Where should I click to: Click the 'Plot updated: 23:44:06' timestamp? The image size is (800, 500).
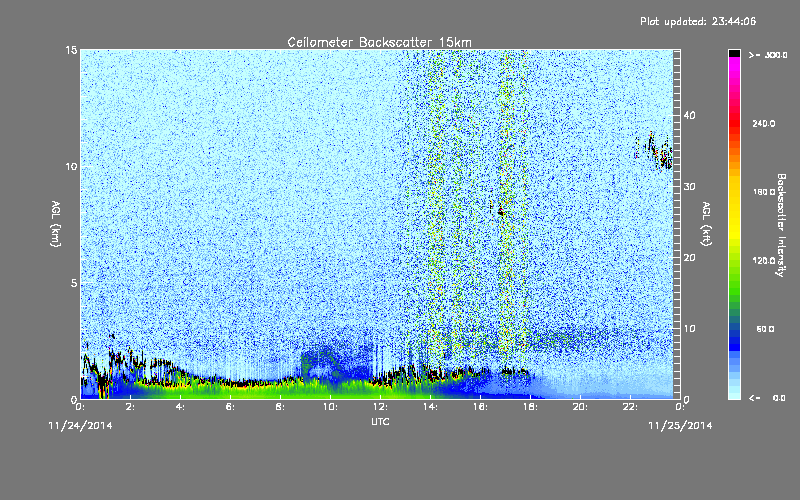pyautogui.click(x=698, y=21)
